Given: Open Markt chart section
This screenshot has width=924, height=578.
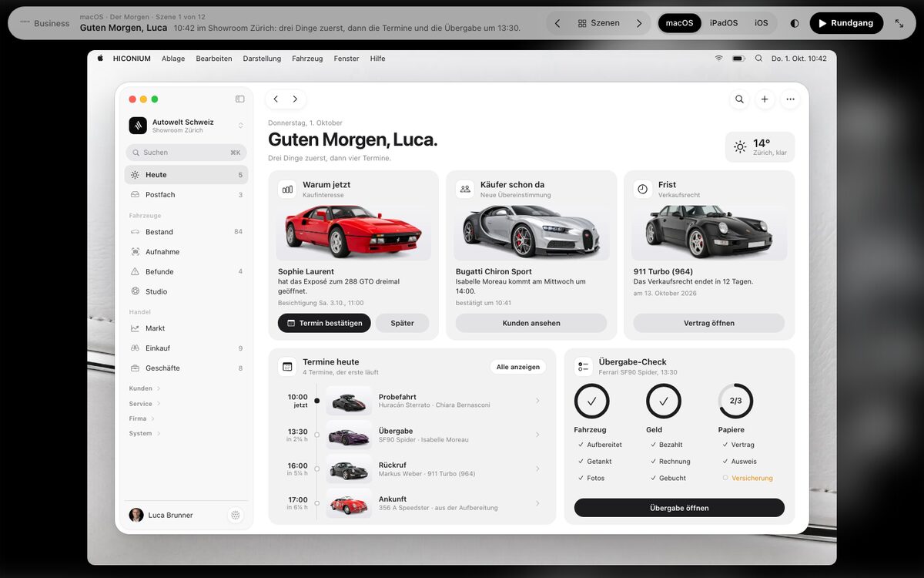Looking at the screenshot, I should coord(186,328).
